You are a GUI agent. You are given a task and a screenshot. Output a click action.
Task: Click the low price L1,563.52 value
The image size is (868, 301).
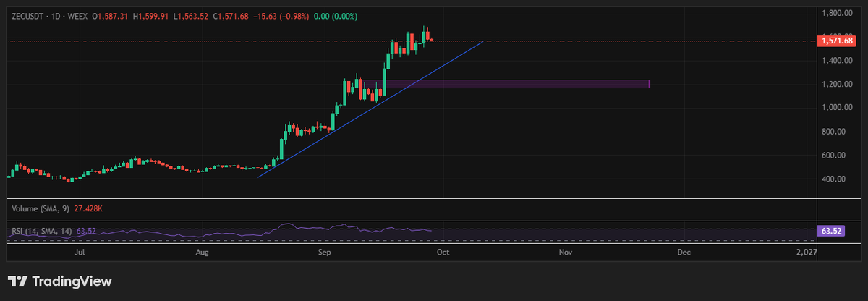(190, 15)
